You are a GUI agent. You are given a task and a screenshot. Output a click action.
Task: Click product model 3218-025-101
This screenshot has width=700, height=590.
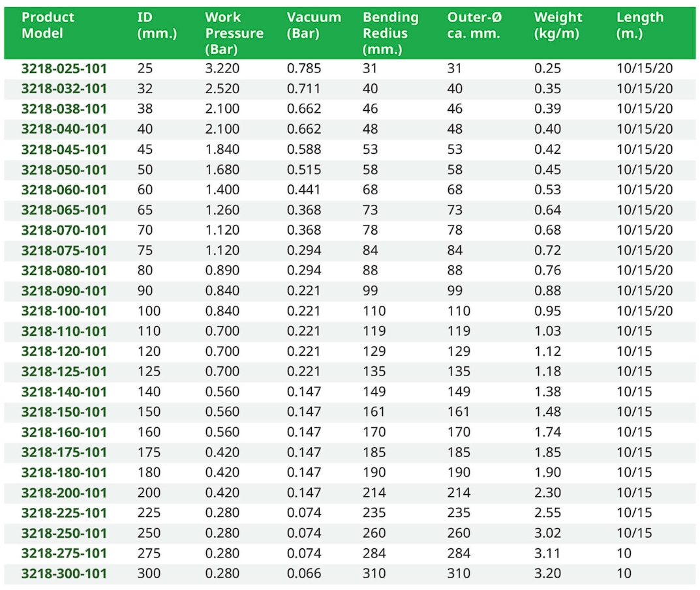pyautogui.click(x=63, y=68)
